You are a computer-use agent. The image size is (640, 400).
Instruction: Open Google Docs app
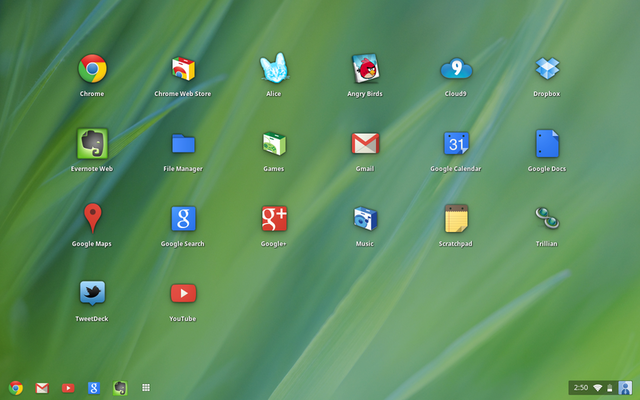click(547, 143)
